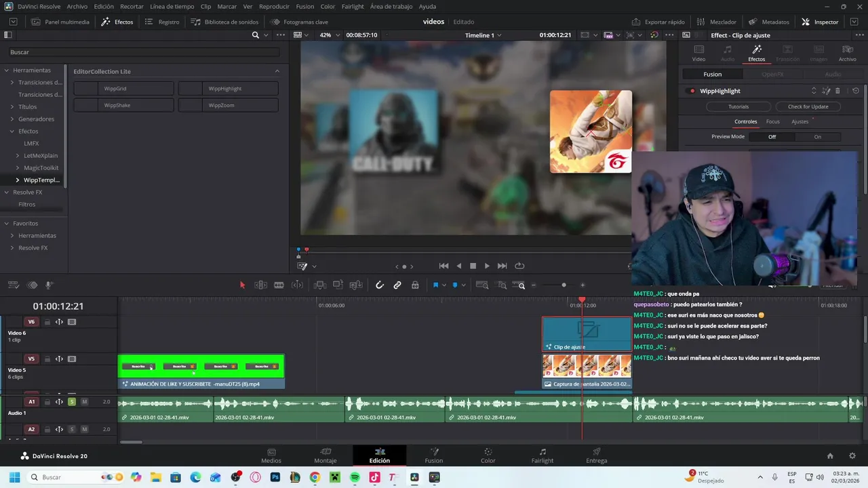
Task: Collapse the Resolve FX section
Action: [x=6, y=192]
